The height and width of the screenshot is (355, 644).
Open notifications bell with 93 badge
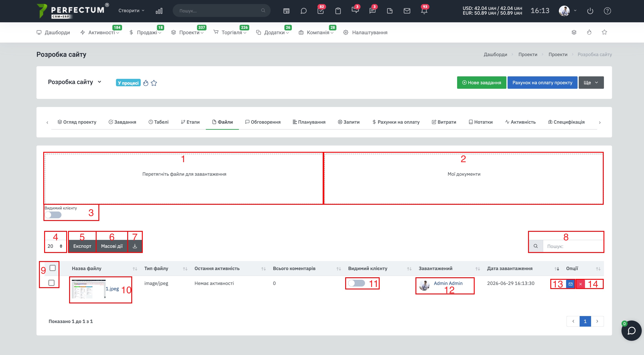(x=424, y=11)
